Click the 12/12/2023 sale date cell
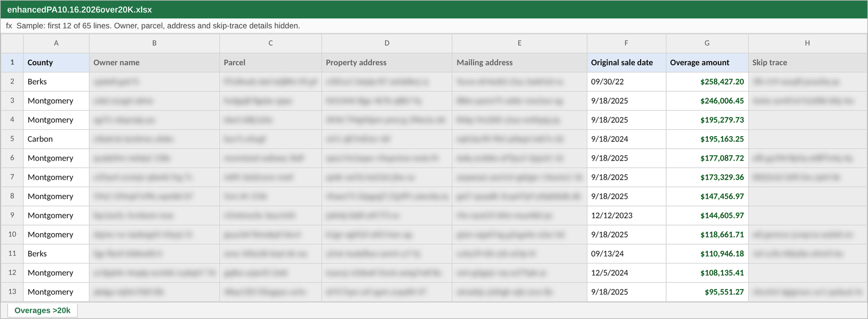868x319 pixels. [x=626, y=215]
